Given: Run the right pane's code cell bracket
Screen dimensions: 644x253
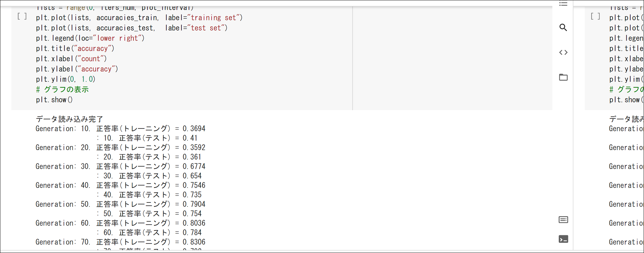Looking at the screenshot, I should [595, 16].
